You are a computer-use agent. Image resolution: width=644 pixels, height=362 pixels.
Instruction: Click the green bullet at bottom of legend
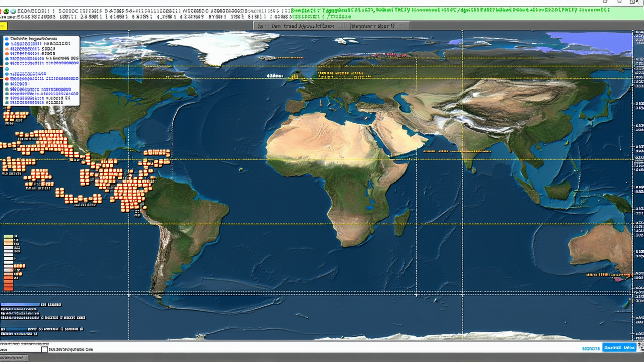point(7,102)
